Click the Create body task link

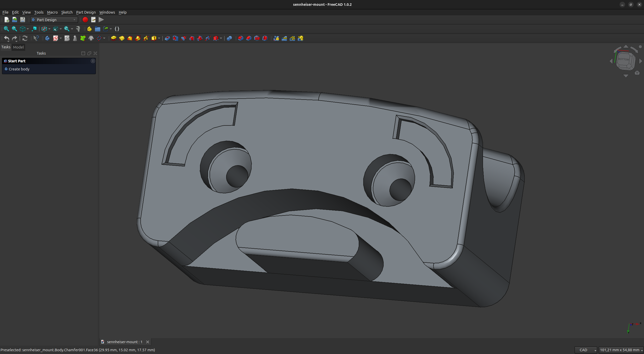pyautogui.click(x=19, y=69)
